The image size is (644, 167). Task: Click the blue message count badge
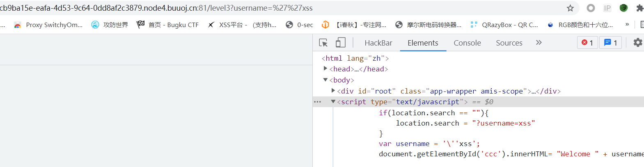point(611,43)
